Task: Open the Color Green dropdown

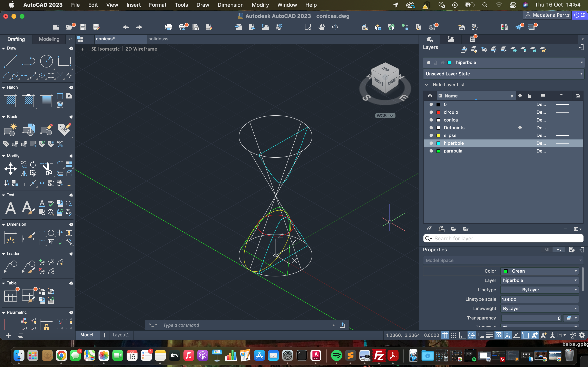Action: click(539, 271)
